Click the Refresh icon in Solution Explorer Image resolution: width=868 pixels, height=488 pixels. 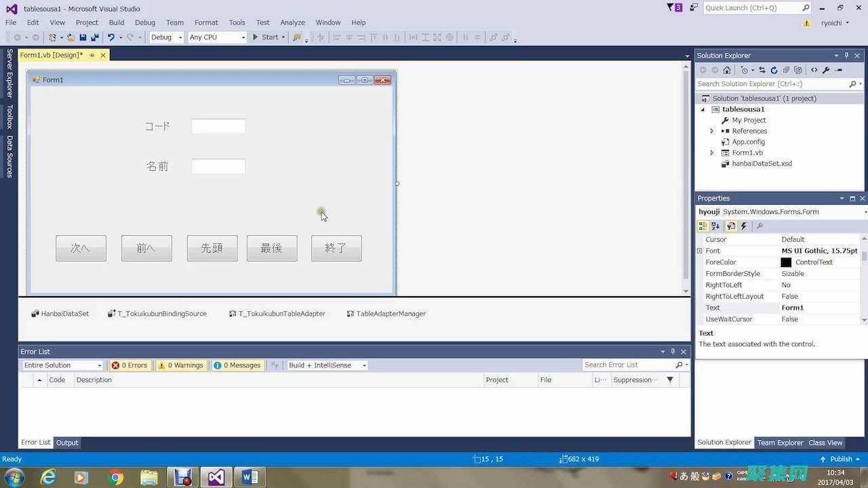click(x=774, y=70)
